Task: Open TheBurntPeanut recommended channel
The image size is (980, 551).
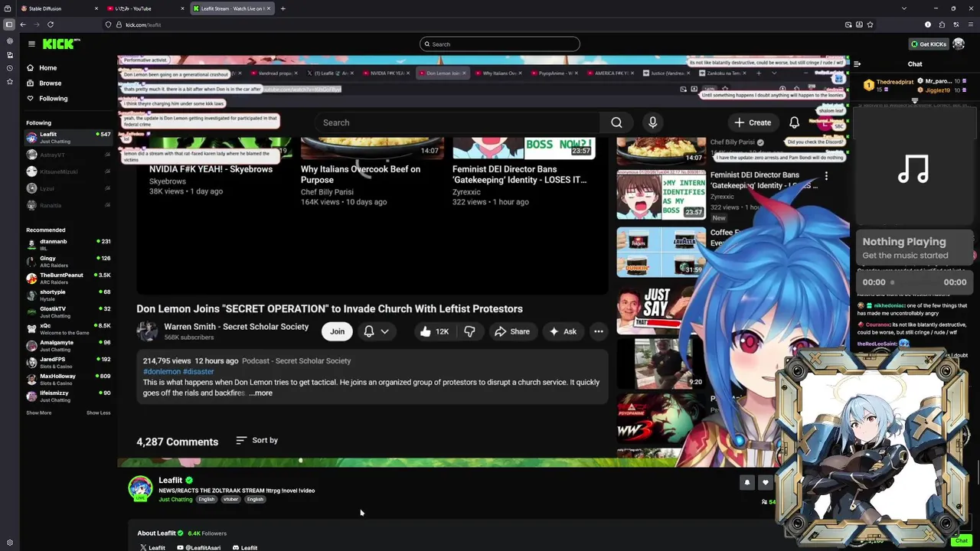Action: pos(68,279)
